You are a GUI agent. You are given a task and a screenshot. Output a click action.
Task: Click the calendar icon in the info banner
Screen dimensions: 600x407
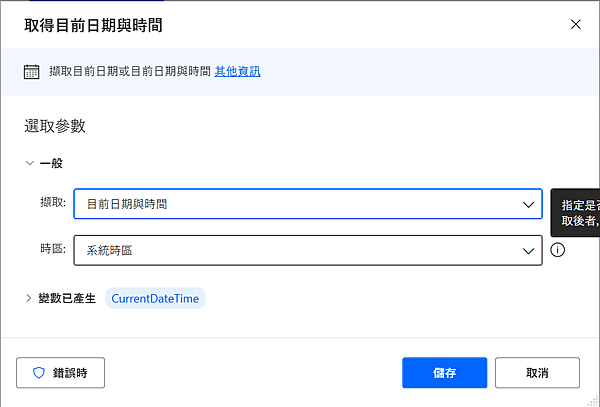pyautogui.click(x=31, y=71)
